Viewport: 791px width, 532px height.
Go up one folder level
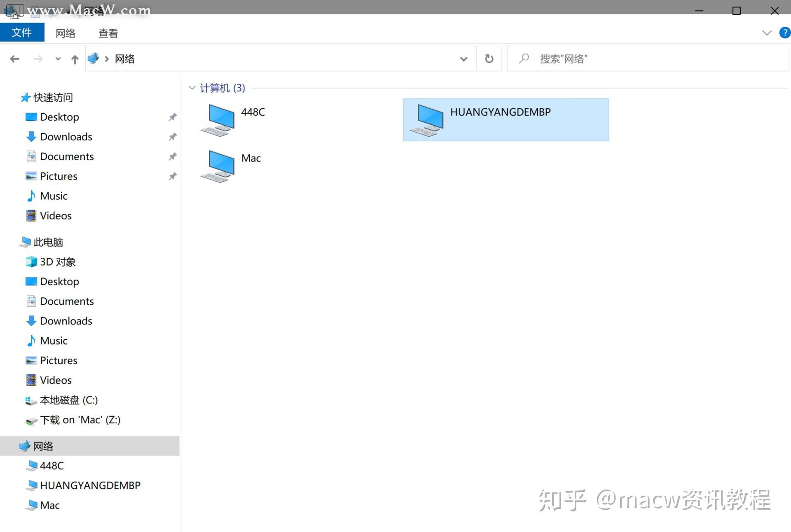point(75,59)
